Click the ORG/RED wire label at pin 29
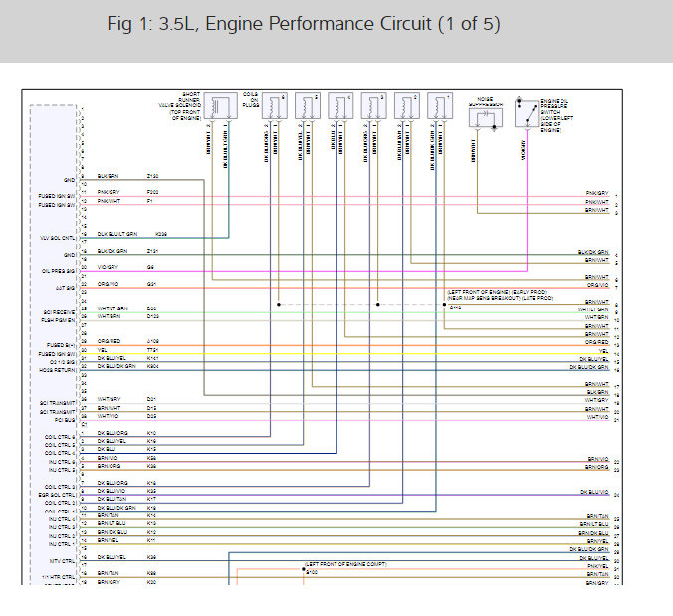 coord(110,341)
